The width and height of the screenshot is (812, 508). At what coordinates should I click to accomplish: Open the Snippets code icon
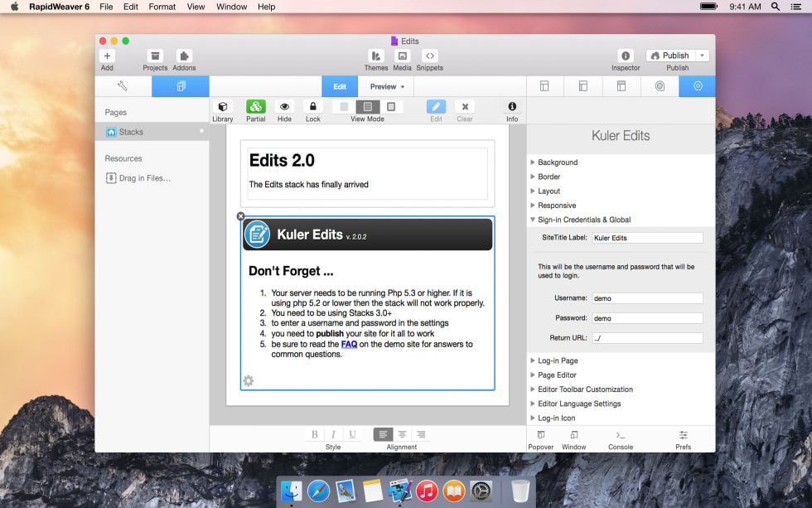pyautogui.click(x=430, y=56)
